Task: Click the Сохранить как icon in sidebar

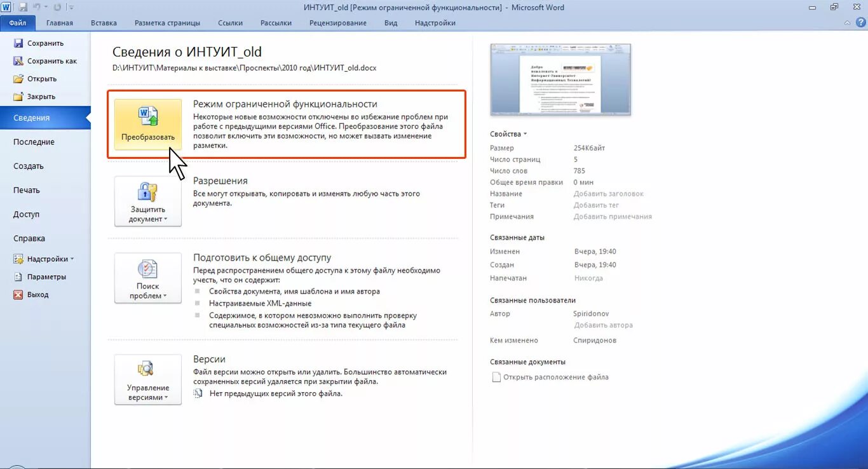Action: (x=18, y=61)
